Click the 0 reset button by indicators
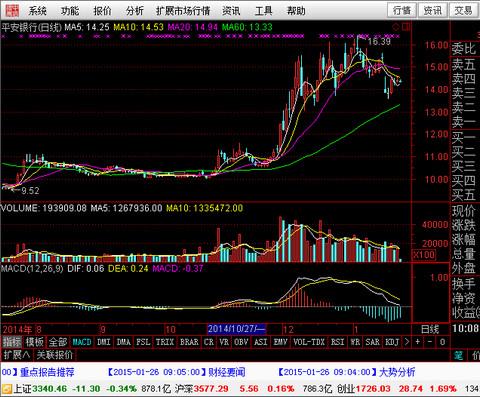The width and height of the screenshot is (480, 397). [x=442, y=342]
